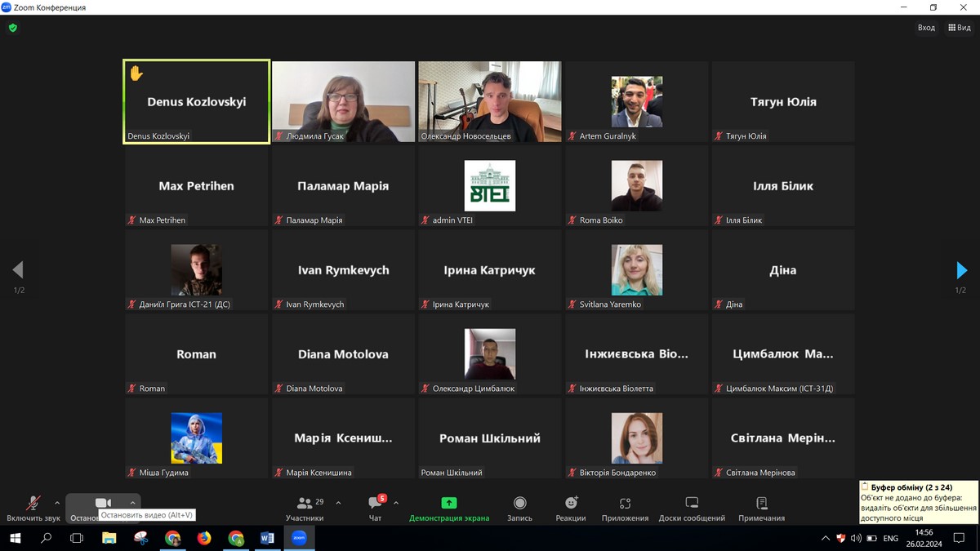This screenshot has height=551, width=980.
Task: Open Доски сообщений whiteboards
Action: [x=692, y=508]
